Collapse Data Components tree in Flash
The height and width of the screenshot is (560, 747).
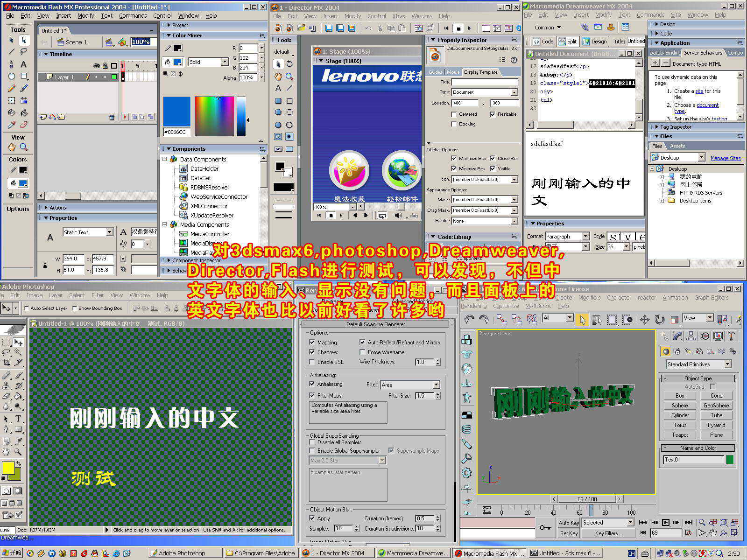coord(165,159)
